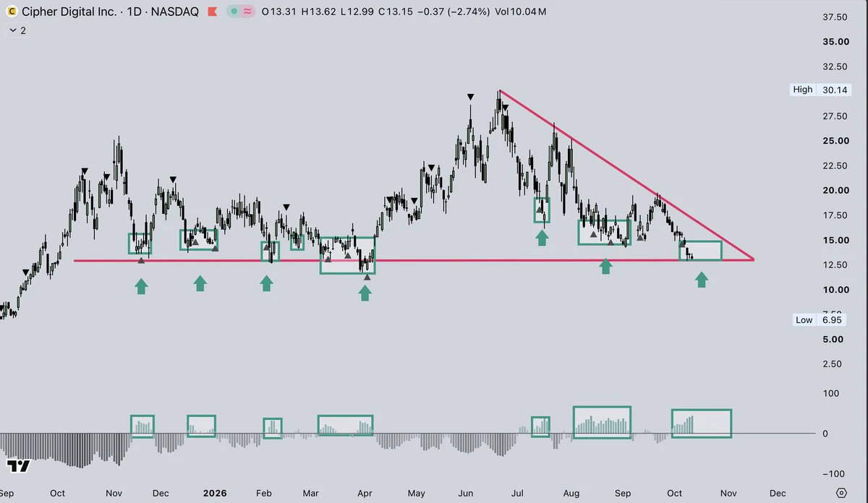868x503 pixels.
Task: Click the pink approximately-equal sign icon
Action: 247,12
